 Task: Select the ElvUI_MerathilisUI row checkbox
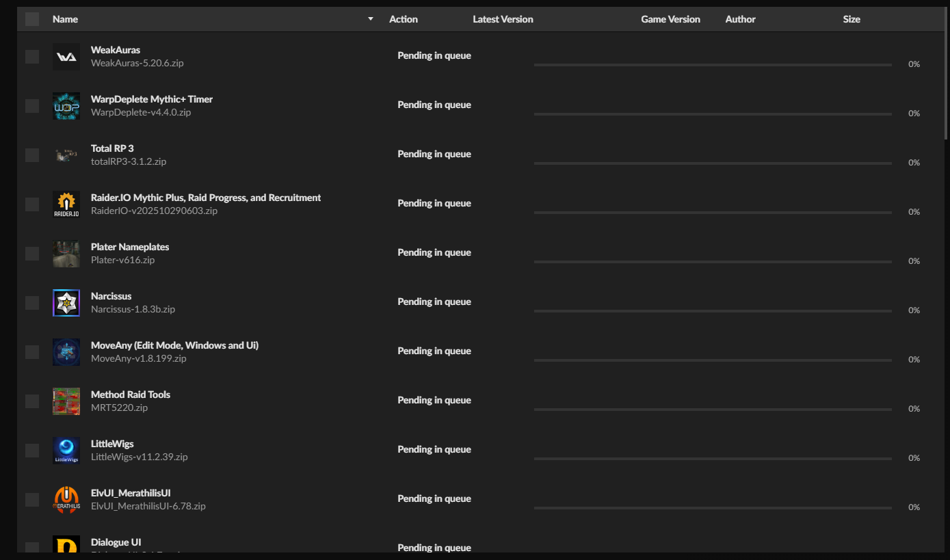(x=32, y=500)
